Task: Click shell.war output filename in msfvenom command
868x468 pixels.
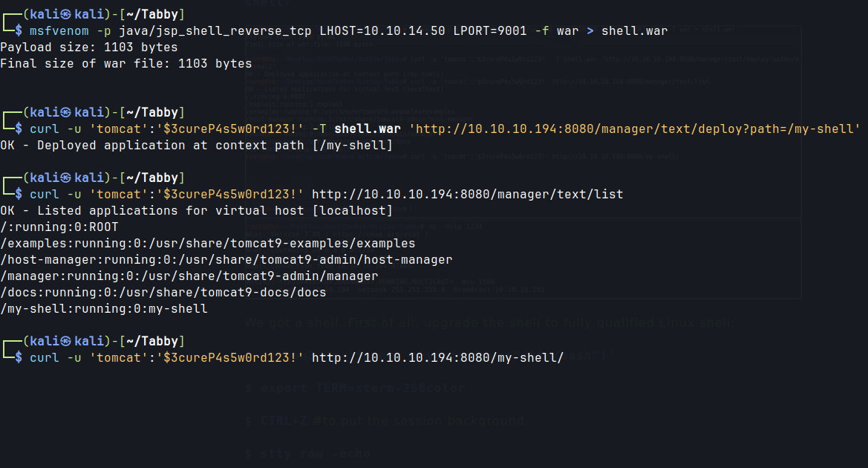Action: point(634,31)
